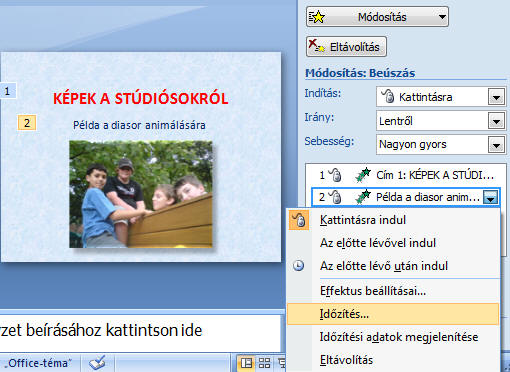Click the Office-téma status bar entry
The width and height of the screenshot is (510, 372).
click(38, 363)
